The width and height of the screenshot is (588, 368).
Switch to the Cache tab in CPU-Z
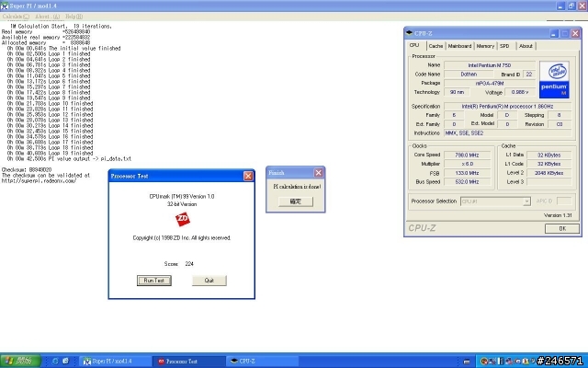435,45
